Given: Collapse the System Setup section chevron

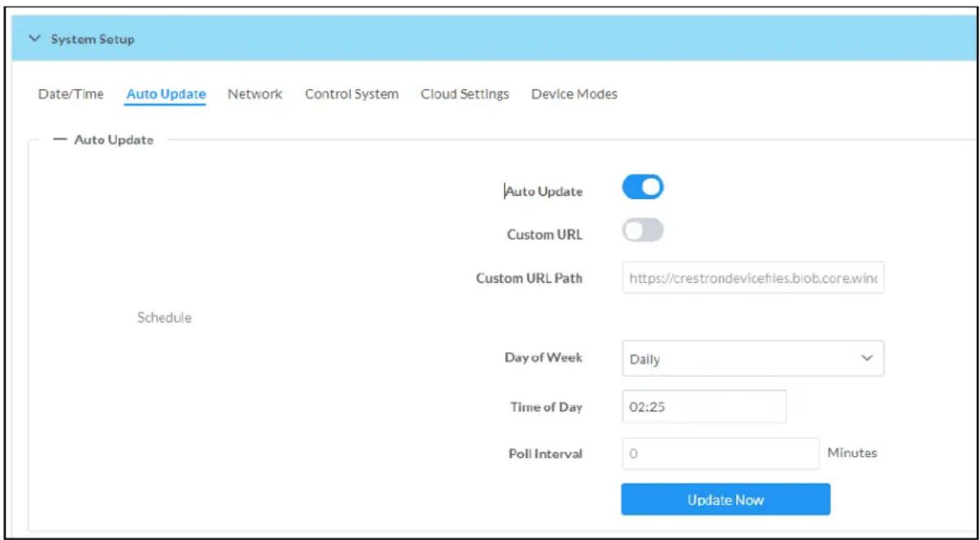Looking at the screenshot, I should pyautogui.click(x=33, y=39).
